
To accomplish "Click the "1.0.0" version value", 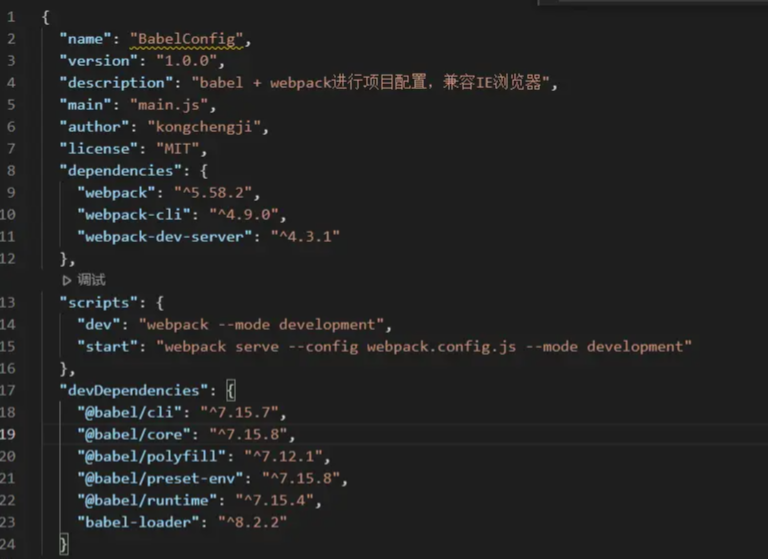I will pos(186,61).
